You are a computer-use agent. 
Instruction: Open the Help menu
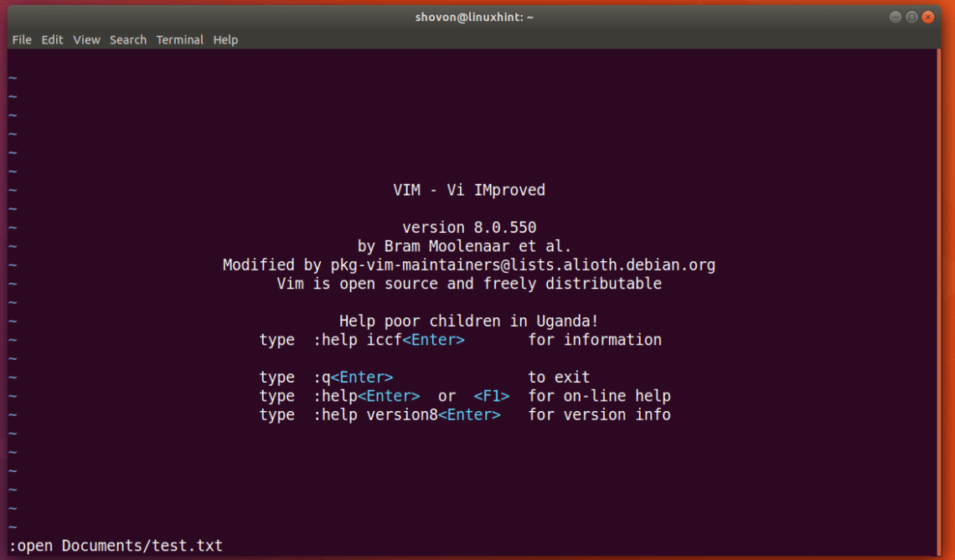pyautogui.click(x=225, y=39)
